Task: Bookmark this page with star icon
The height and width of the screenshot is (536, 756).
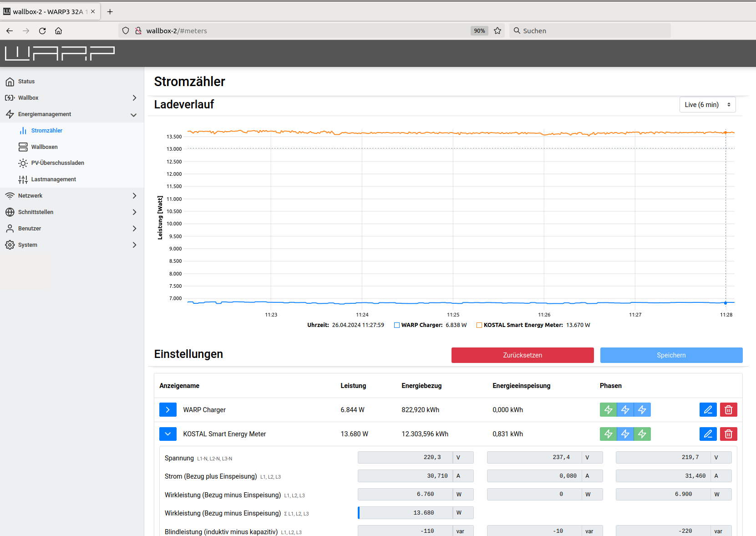Action: [497, 31]
